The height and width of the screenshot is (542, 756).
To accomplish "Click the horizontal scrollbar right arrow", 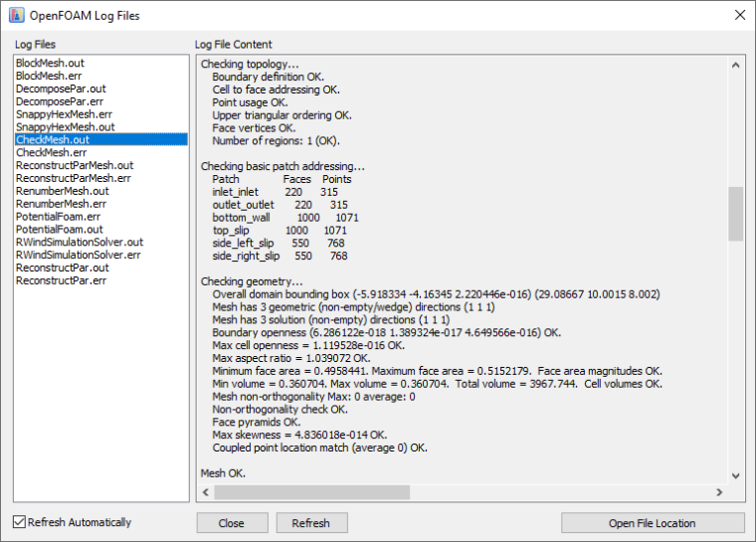I will (719, 492).
